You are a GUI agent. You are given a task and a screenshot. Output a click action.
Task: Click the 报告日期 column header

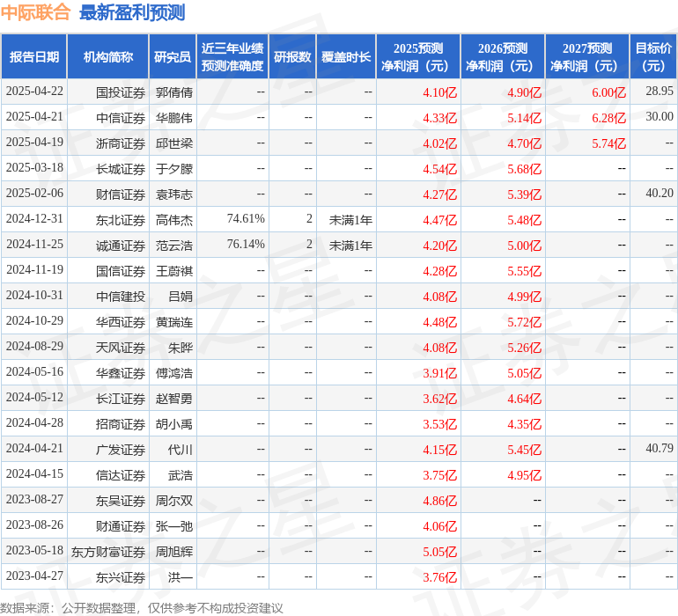point(34,56)
